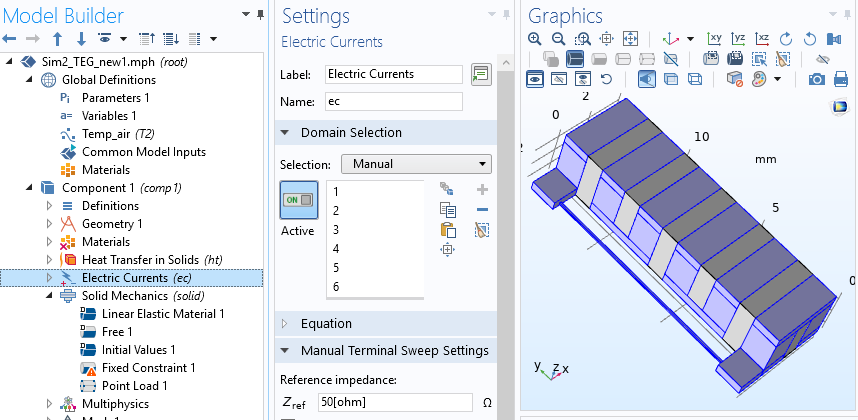
Task: Select Heat Transfer in Solids node
Action: coord(152,259)
